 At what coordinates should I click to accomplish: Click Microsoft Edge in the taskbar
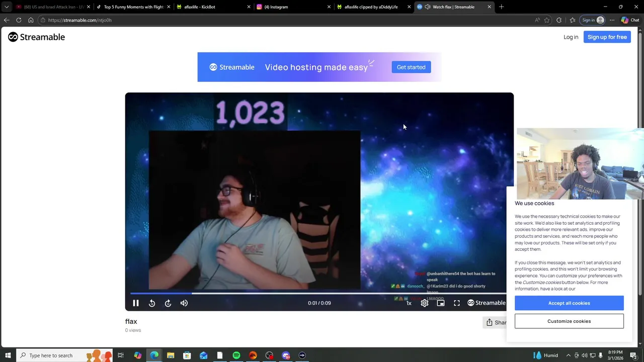coord(154,355)
